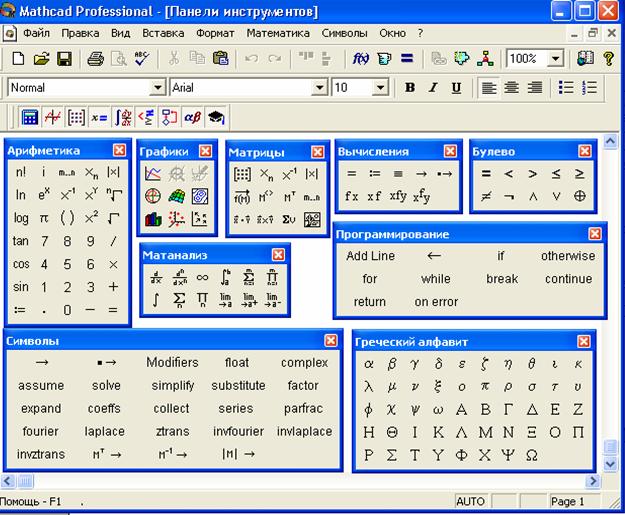Click simplify in Символы panel

pos(173,385)
